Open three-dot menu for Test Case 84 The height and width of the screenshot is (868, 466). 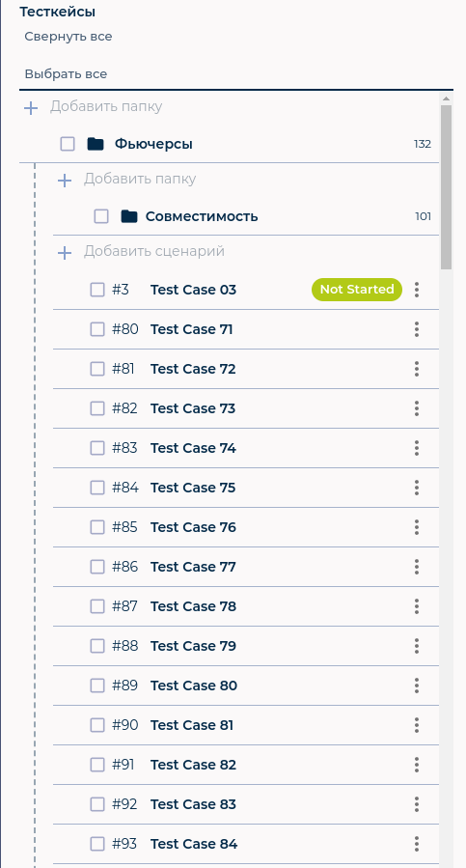click(417, 844)
